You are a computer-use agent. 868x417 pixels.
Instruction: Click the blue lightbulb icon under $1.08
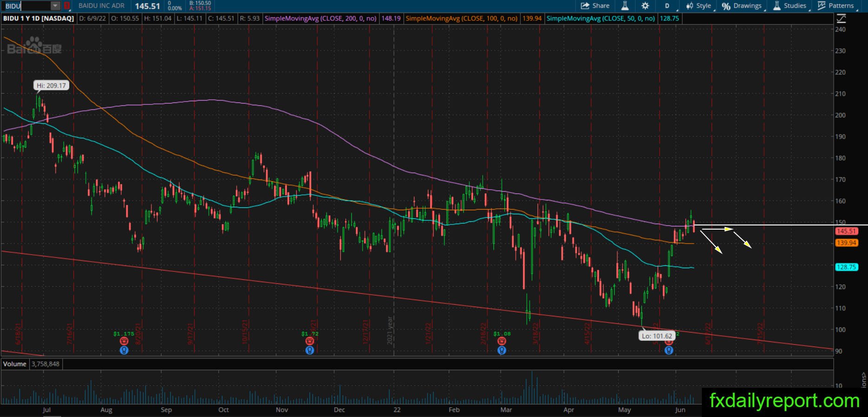click(x=502, y=350)
